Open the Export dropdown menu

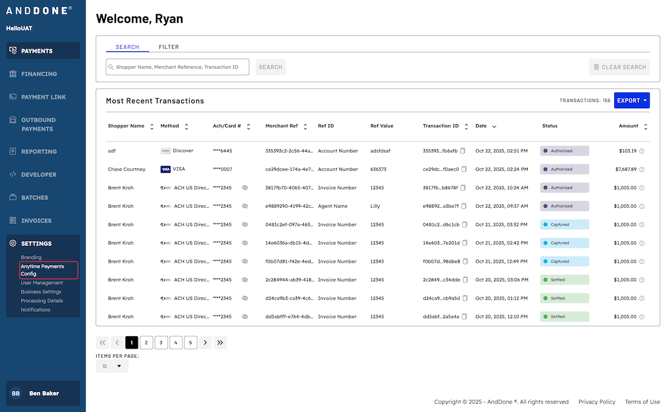[x=631, y=100]
